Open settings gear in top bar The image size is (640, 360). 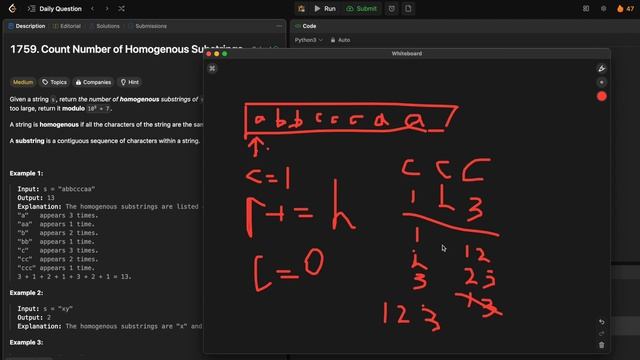(604, 9)
